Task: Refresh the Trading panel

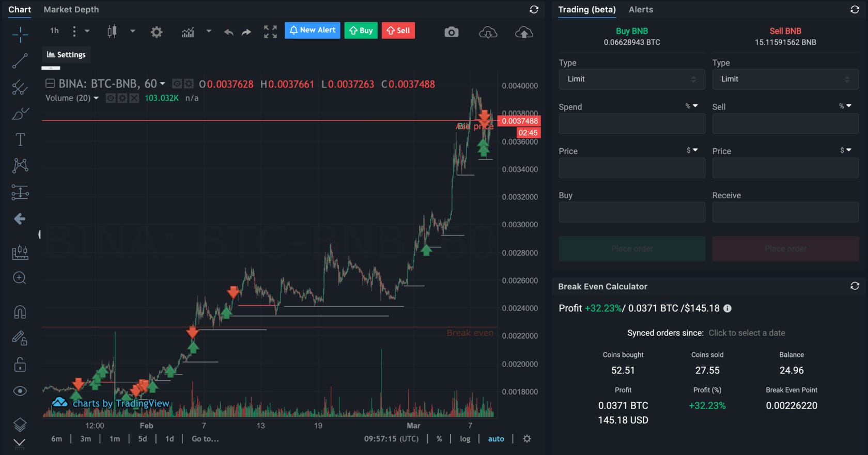Action: 855,9
